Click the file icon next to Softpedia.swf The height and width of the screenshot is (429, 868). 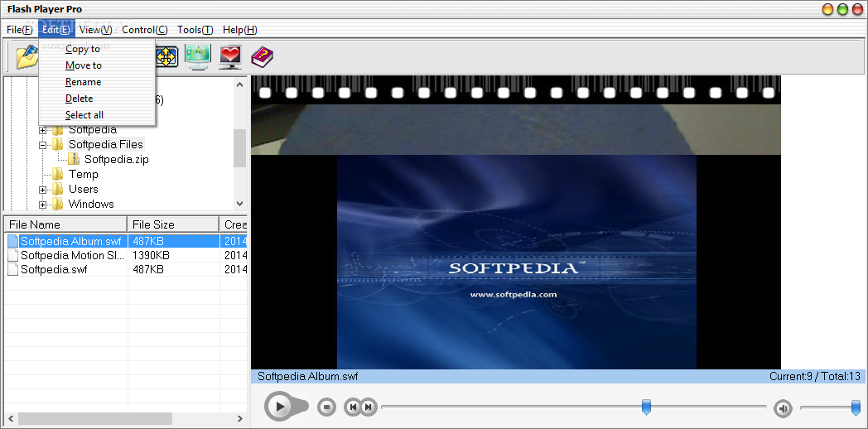[12, 270]
